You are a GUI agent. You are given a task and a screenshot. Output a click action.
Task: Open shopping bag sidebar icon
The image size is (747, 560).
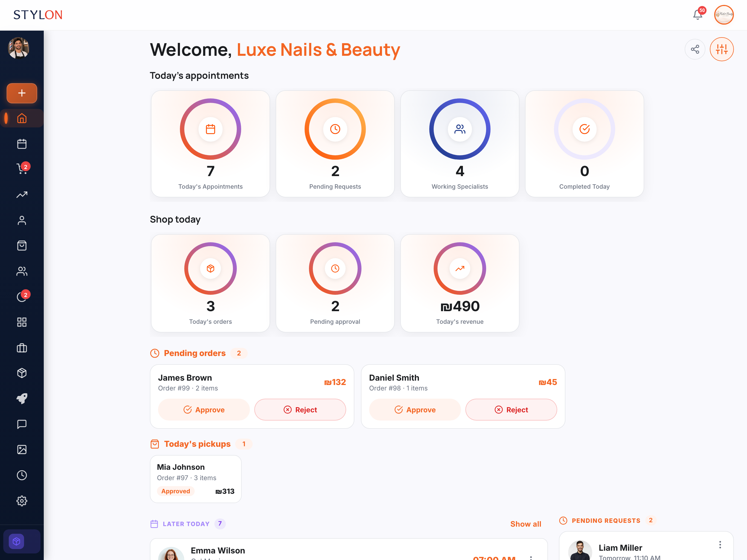22,246
